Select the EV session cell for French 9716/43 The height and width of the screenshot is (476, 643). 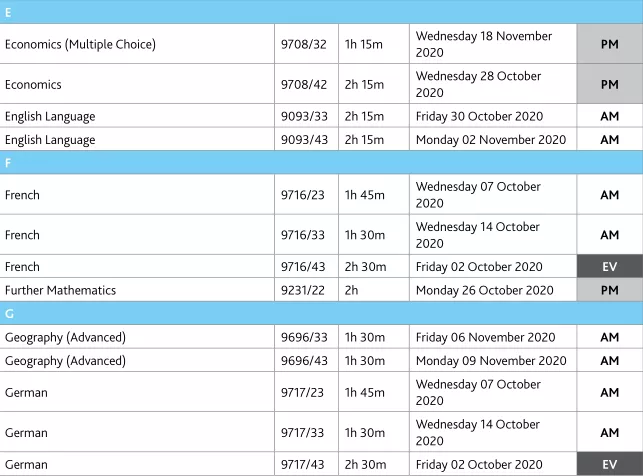point(610,266)
